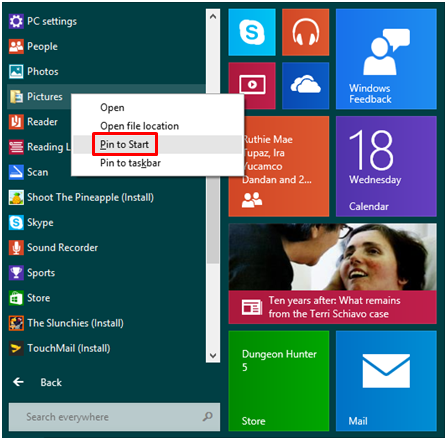Click The Slunchies app icon
Screen dimensions: 446x439
[16, 323]
